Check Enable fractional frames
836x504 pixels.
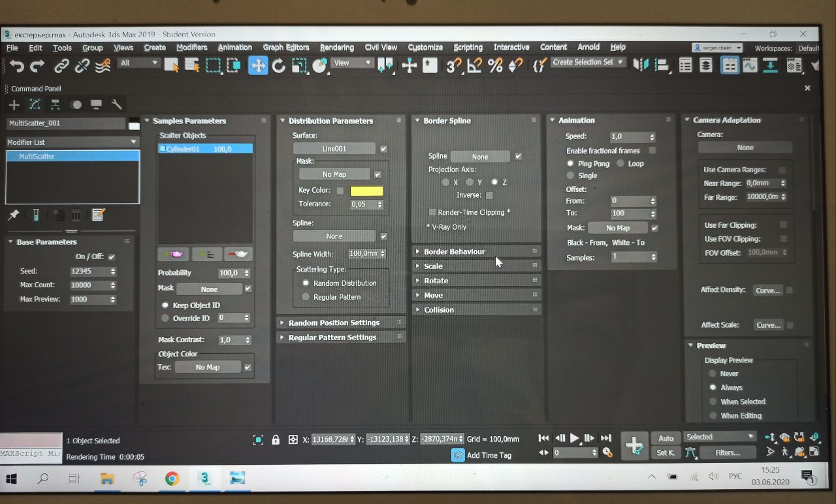[x=652, y=151]
